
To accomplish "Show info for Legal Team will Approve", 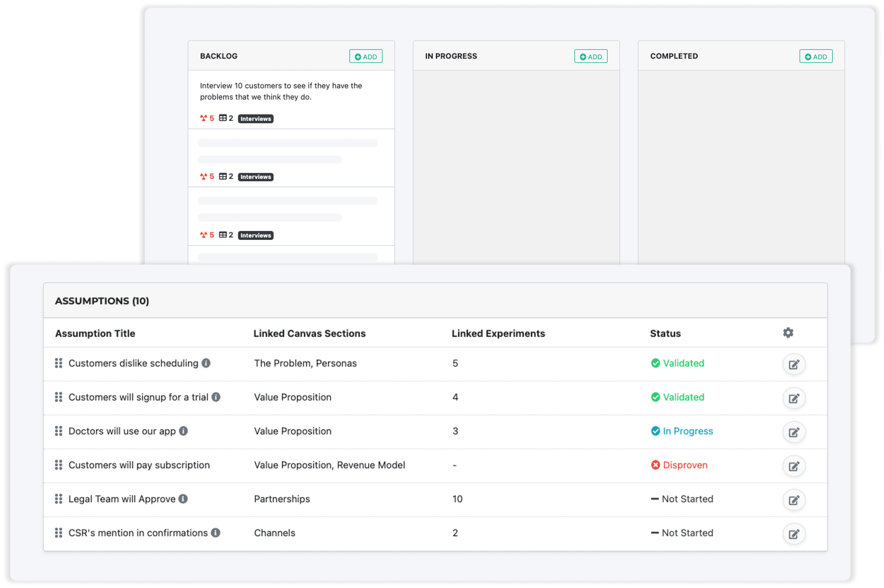I will (x=183, y=498).
